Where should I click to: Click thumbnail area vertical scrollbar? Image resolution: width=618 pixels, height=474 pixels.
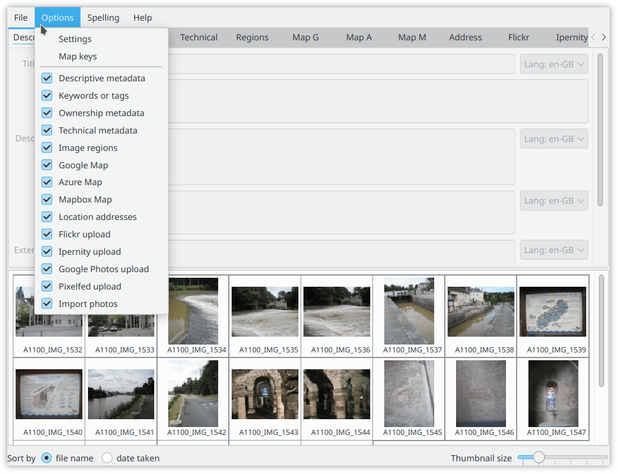pyautogui.click(x=601, y=331)
